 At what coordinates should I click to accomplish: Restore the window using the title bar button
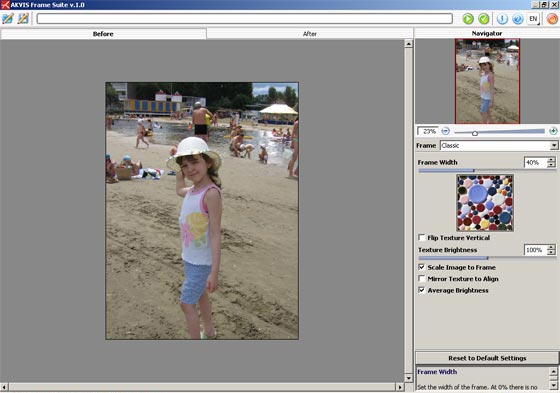coord(545,4)
